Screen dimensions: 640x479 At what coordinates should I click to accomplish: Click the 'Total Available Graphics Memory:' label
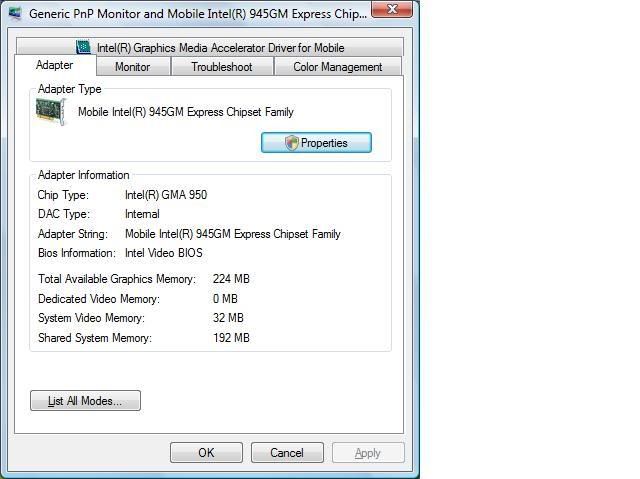point(117,279)
